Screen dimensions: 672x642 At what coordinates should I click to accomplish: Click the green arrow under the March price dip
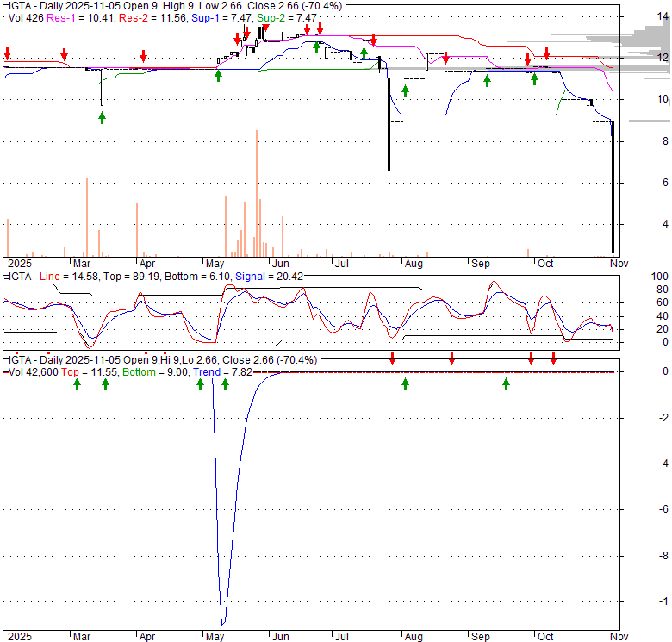[102, 117]
